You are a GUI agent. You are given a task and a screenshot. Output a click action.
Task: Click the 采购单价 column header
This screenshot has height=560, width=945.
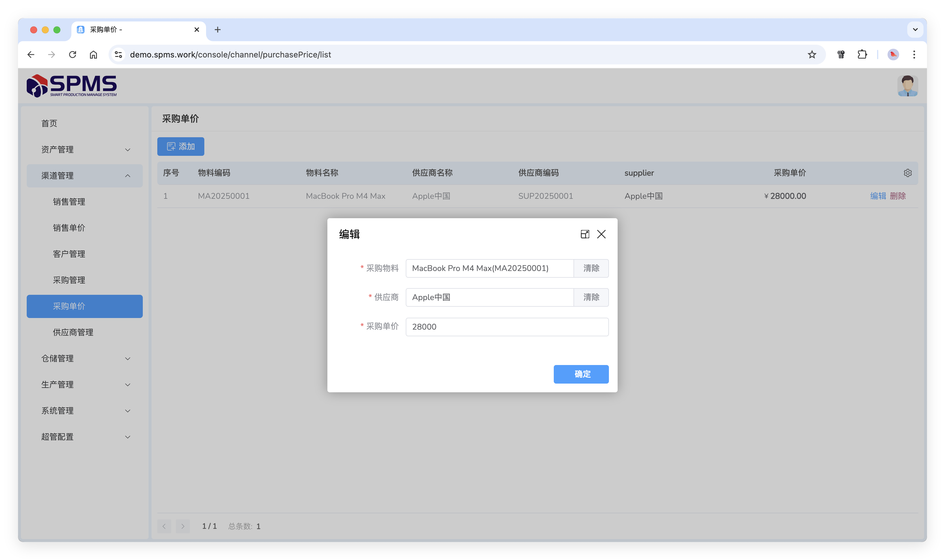coord(789,173)
